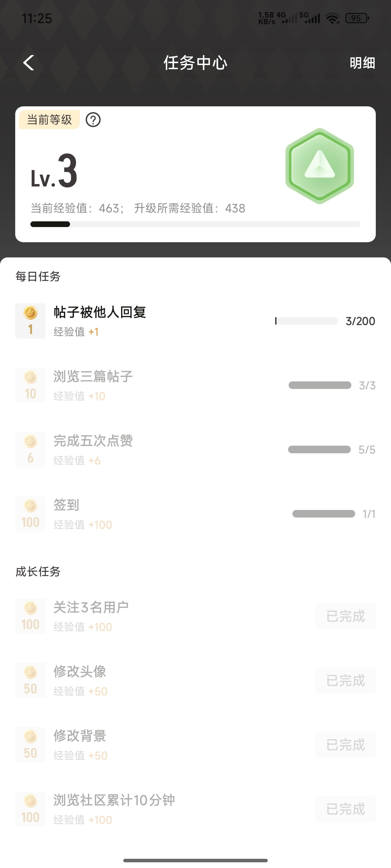Tap the 5/5 likes progress bar
This screenshot has width=391, height=868.
tap(319, 449)
